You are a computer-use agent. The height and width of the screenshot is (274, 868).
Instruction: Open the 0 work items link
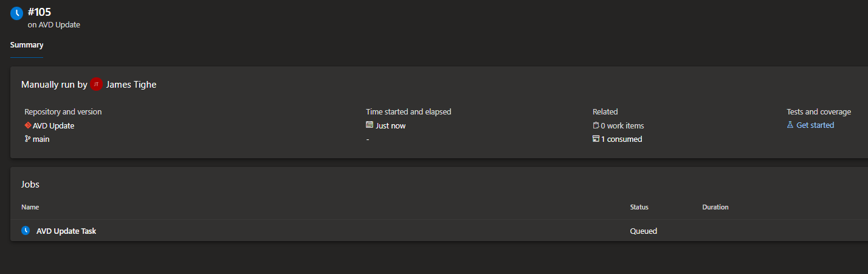[x=622, y=125]
